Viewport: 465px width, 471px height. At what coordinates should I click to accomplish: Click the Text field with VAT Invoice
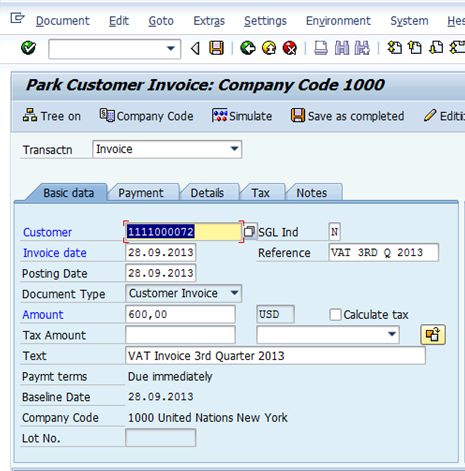[x=275, y=356]
